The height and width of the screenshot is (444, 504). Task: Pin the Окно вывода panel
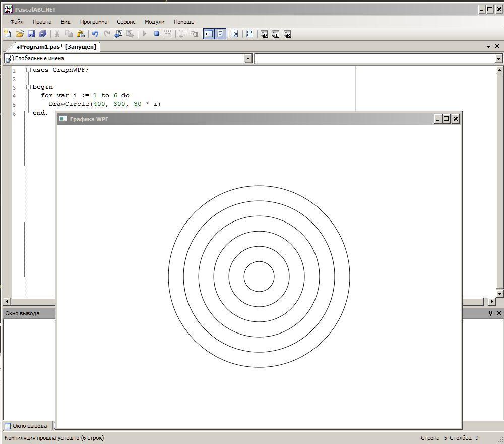click(x=490, y=313)
